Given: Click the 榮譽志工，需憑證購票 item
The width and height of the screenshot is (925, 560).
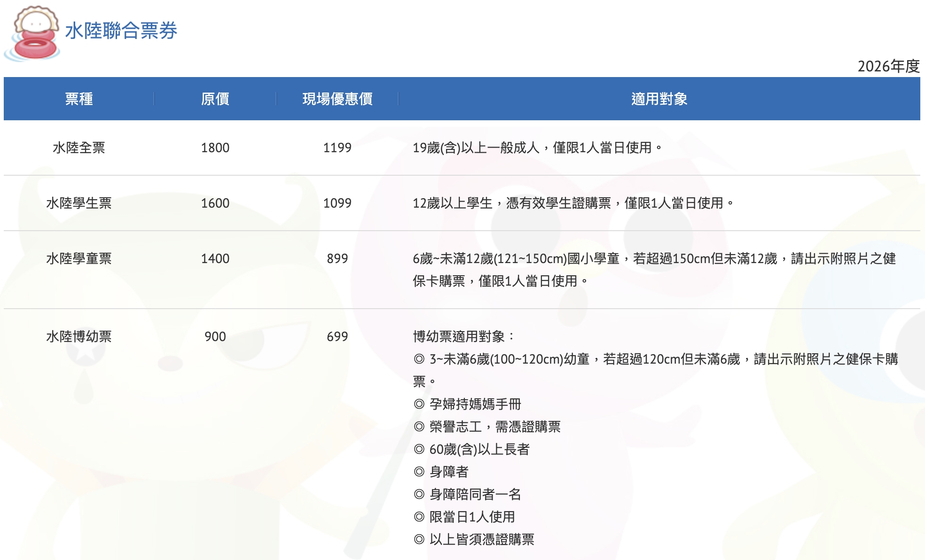Looking at the screenshot, I should pyautogui.click(x=487, y=427).
